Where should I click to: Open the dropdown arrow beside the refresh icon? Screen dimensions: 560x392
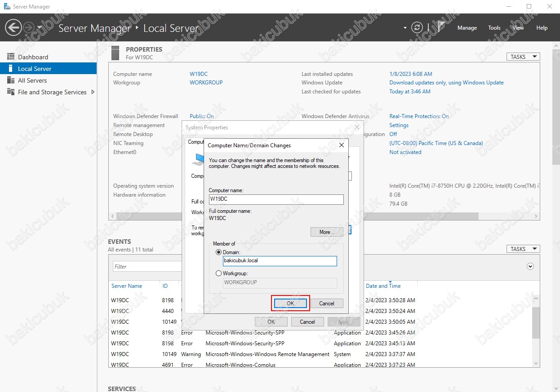point(405,28)
